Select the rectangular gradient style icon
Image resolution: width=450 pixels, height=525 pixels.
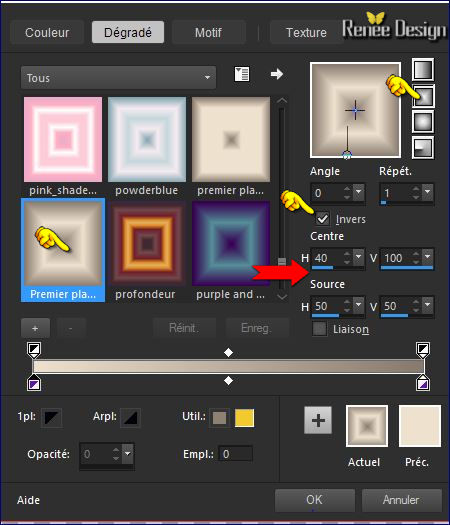pyautogui.click(x=423, y=96)
